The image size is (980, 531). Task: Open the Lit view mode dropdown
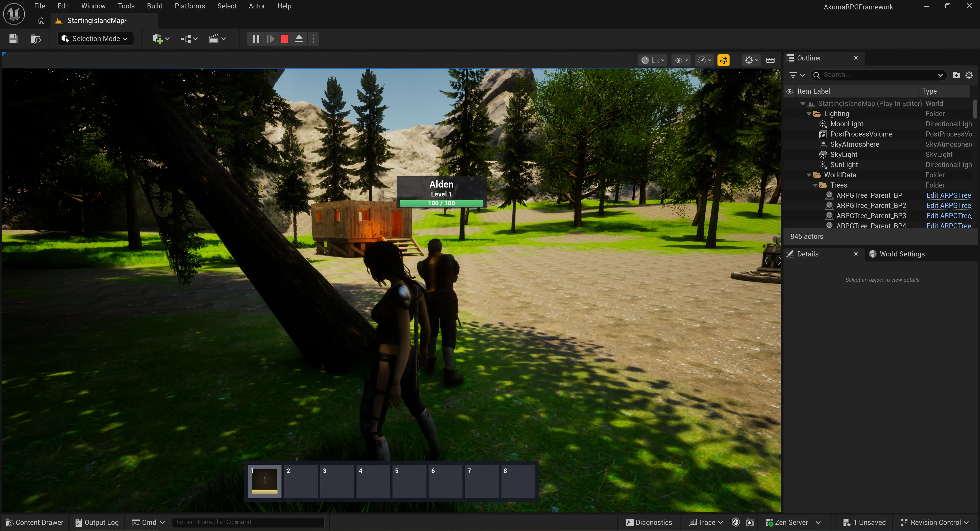pos(653,60)
